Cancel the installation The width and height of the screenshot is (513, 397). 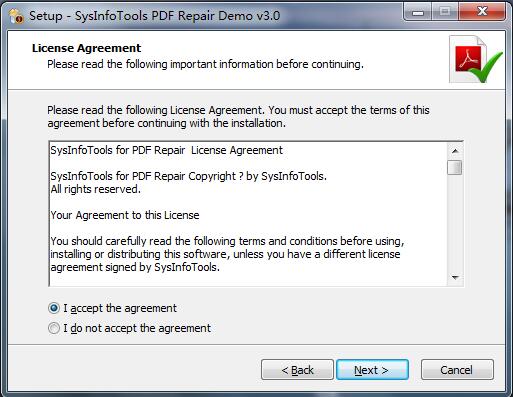pos(457,370)
